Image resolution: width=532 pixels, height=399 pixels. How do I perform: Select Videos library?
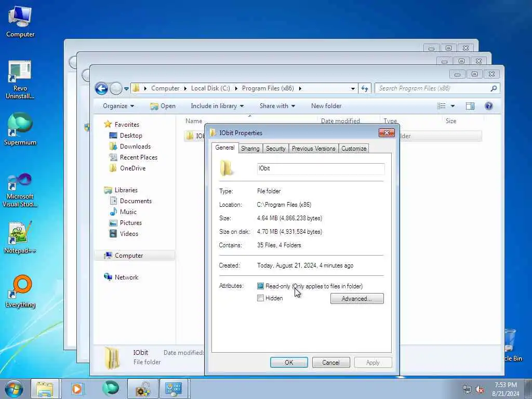tap(124, 233)
